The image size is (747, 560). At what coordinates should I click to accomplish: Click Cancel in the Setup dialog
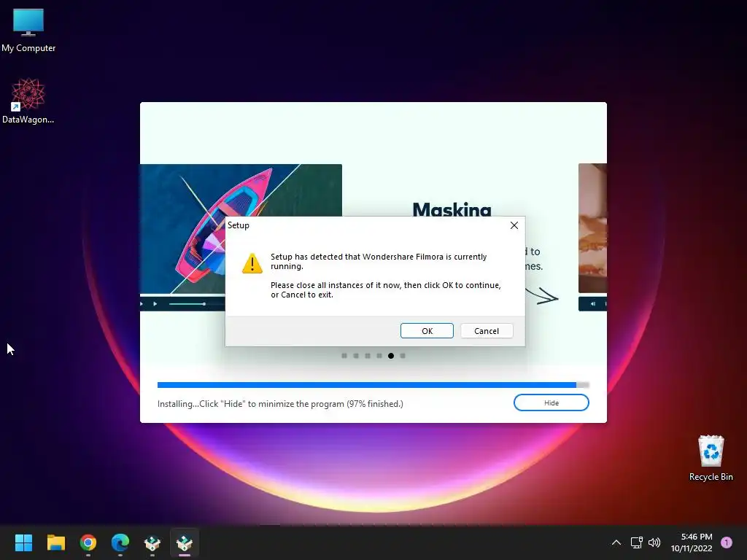(x=487, y=331)
